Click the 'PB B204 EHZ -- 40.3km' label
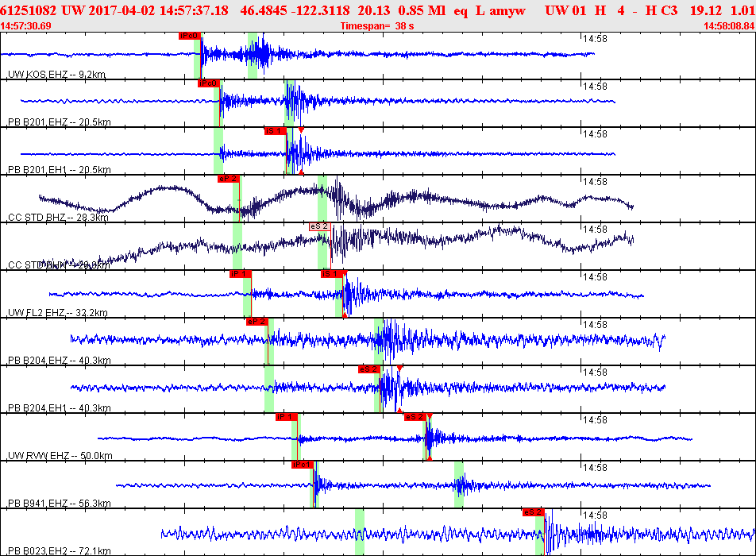This screenshot has width=756, height=556. (60, 361)
